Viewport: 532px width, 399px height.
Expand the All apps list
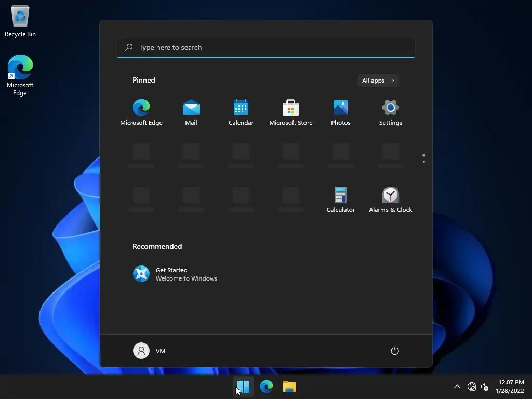[x=378, y=81]
